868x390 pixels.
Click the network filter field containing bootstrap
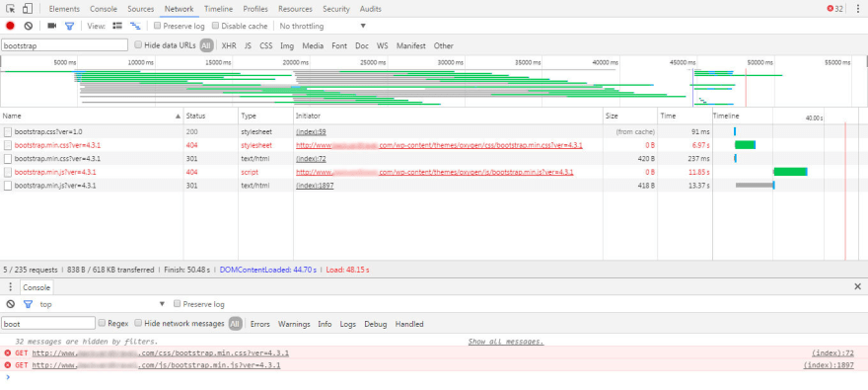click(x=64, y=45)
